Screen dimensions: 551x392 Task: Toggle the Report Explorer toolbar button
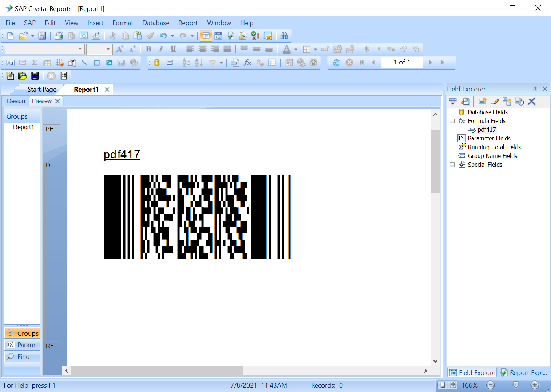(x=230, y=36)
